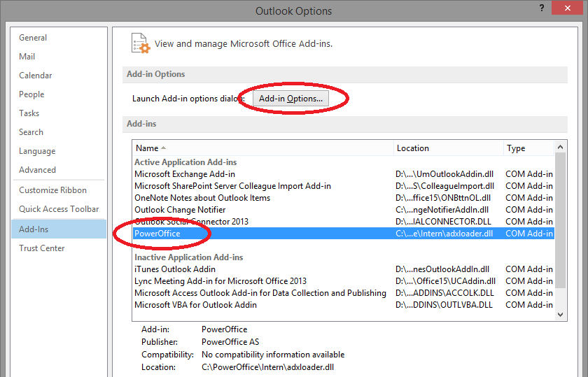Viewport: 588px width, 377px height.
Task: Select Outlook Change Notifier add-in
Action: coord(343,210)
